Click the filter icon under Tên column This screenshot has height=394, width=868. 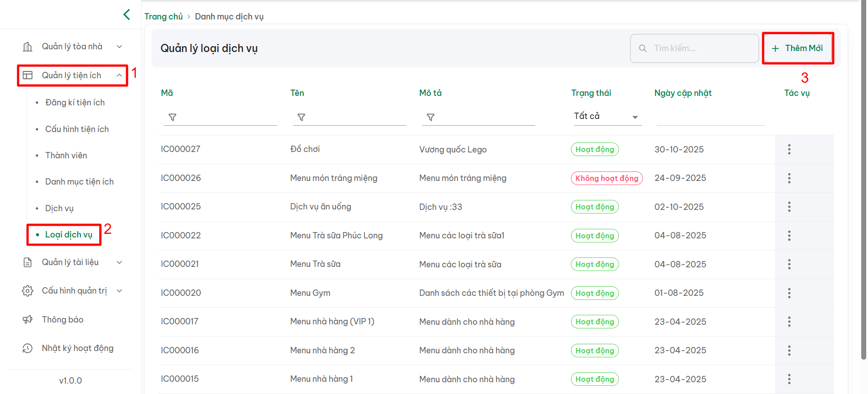(301, 117)
